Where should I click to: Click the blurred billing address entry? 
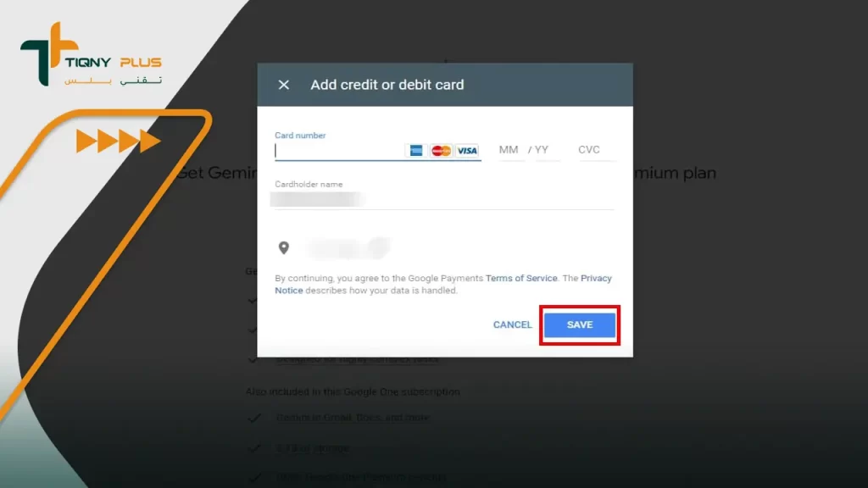348,248
